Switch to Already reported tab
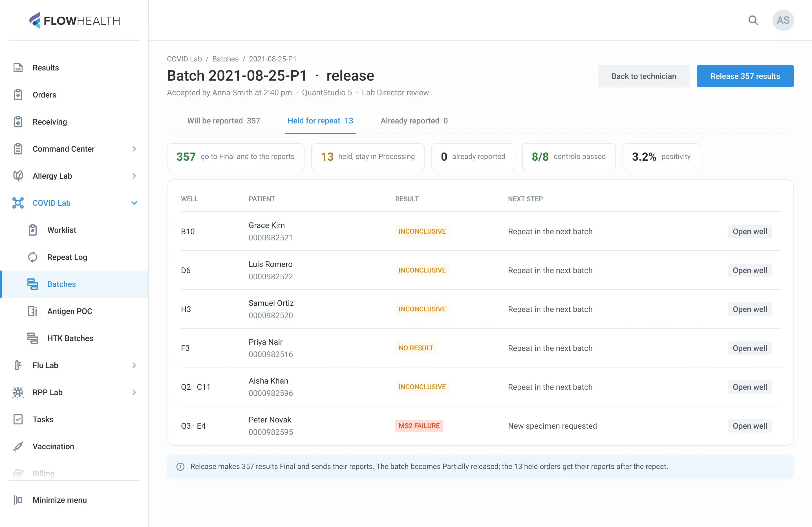 [x=414, y=121]
